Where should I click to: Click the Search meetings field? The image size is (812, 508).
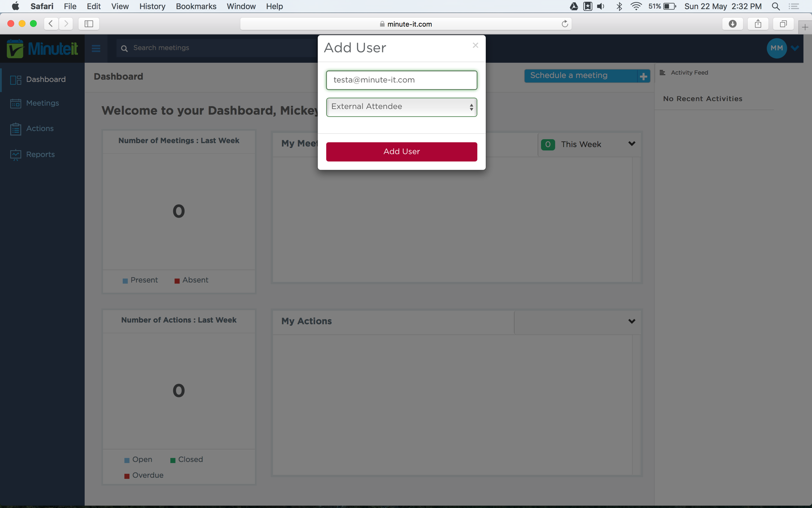[x=217, y=48]
